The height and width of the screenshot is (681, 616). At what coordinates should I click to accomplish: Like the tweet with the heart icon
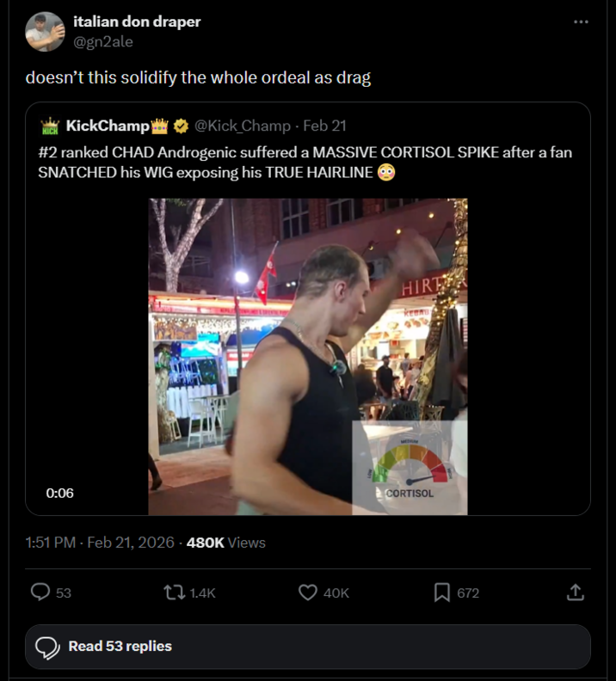(x=309, y=592)
